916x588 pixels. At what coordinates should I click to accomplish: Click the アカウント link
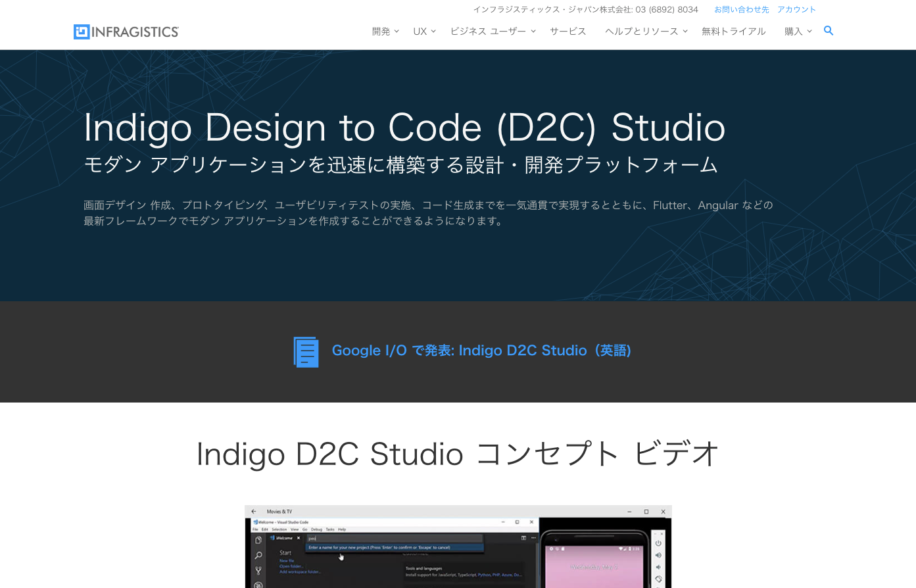click(x=796, y=10)
